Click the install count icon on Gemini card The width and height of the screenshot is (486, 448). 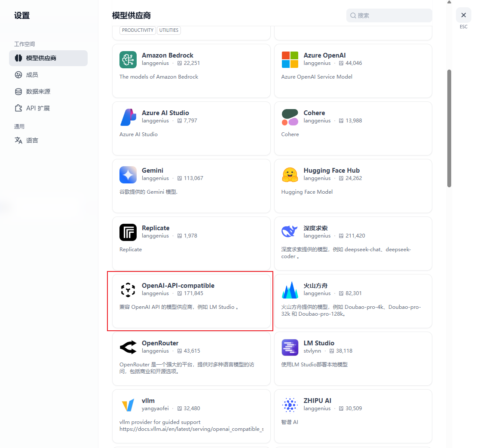pos(180,178)
